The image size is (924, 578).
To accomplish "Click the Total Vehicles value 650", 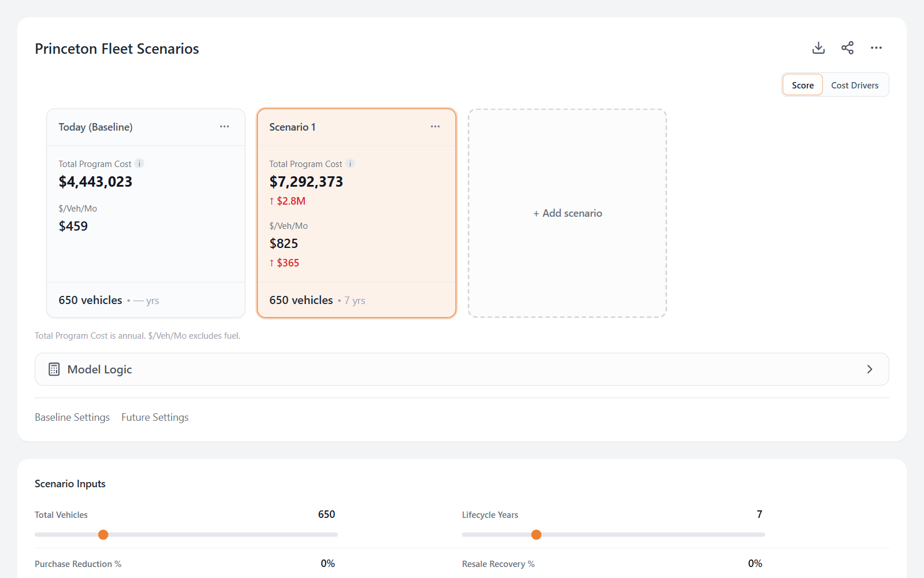I will pos(326,514).
